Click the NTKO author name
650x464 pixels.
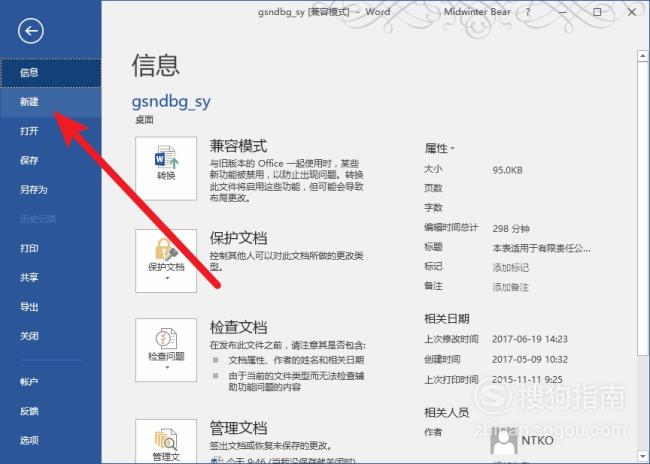[x=537, y=440]
